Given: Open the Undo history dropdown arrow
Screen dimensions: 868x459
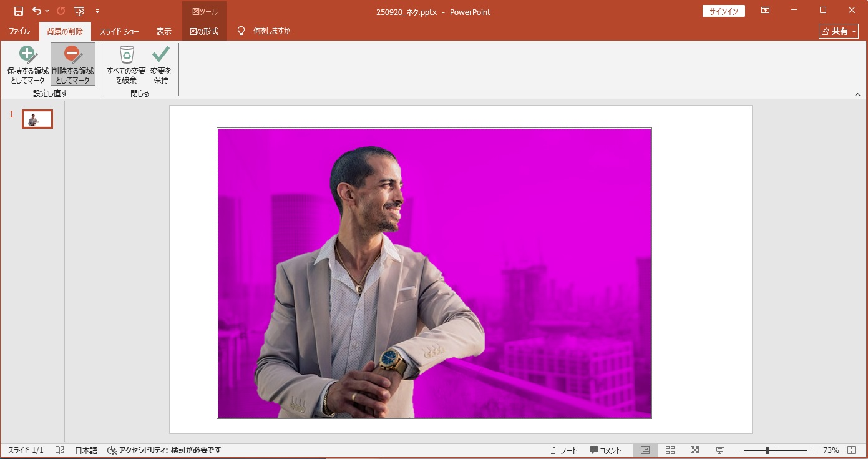Looking at the screenshot, I should (47, 11).
